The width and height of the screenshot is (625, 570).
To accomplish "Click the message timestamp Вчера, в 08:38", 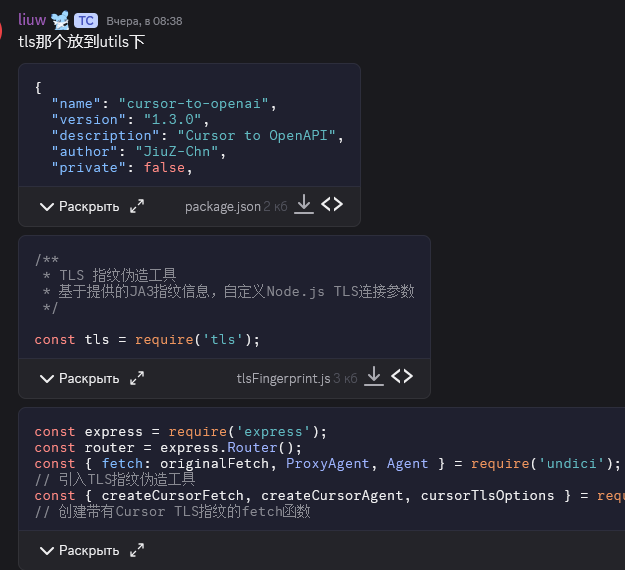I will 144,21.
